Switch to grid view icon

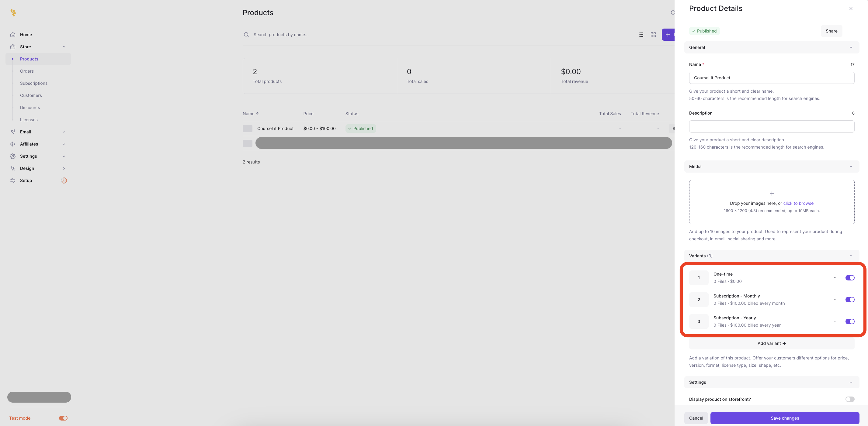[653, 35]
